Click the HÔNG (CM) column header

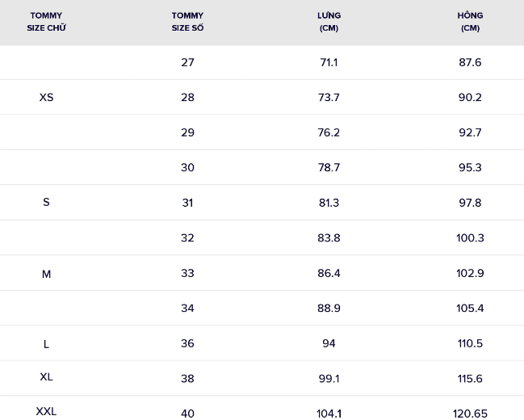(x=470, y=22)
